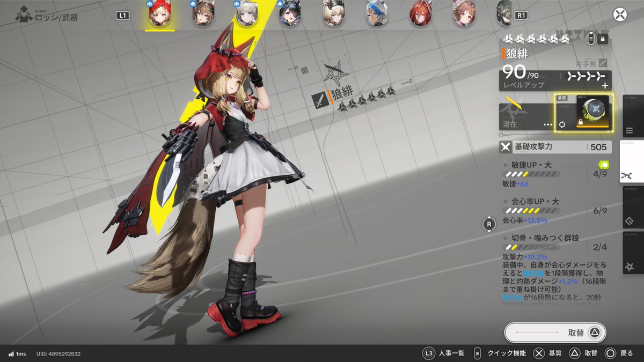
Task: Click the R stick scroll indicator
Action: [489, 224]
